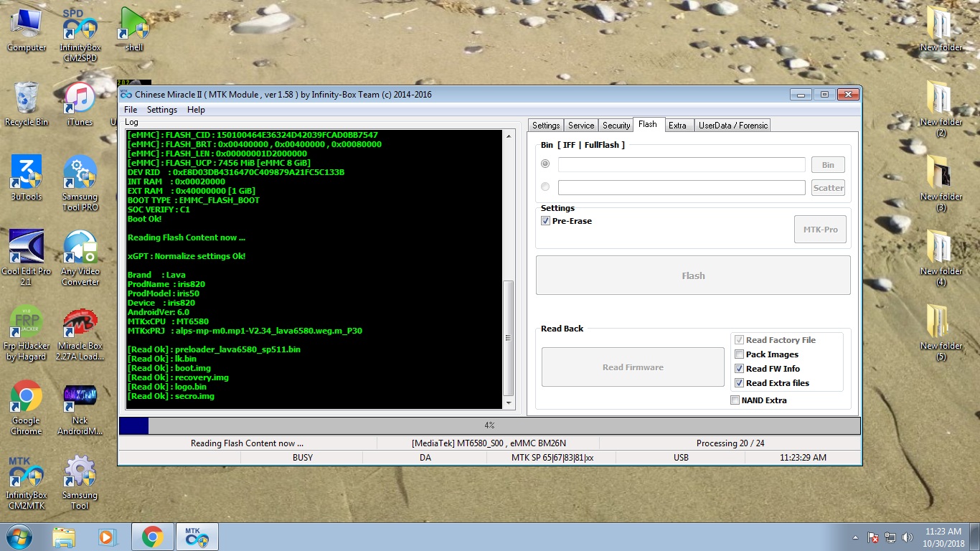Open the Recycle Bin
The height and width of the screenshot is (551, 980).
click(27, 105)
